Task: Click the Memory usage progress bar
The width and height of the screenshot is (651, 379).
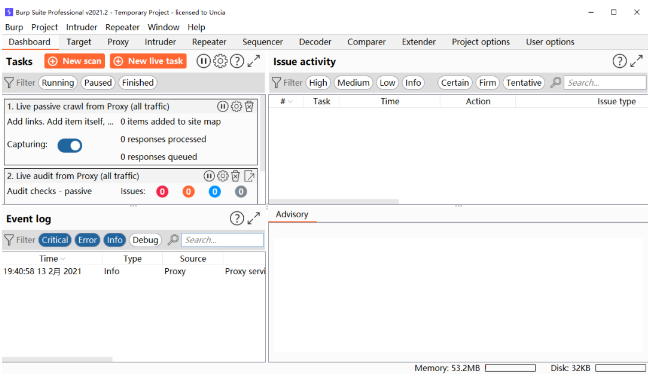Action: (510, 368)
